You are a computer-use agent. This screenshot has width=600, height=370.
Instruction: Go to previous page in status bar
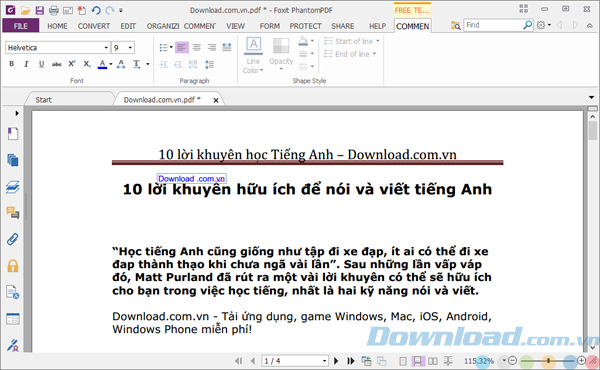coord(253,361)
